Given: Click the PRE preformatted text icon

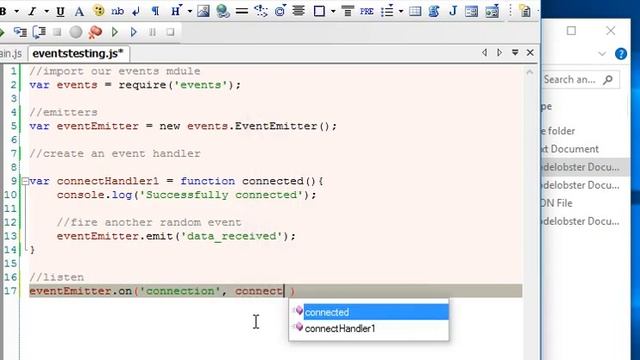Looking at the screenshot, I should pyautogui.click(x=367, y=11).
